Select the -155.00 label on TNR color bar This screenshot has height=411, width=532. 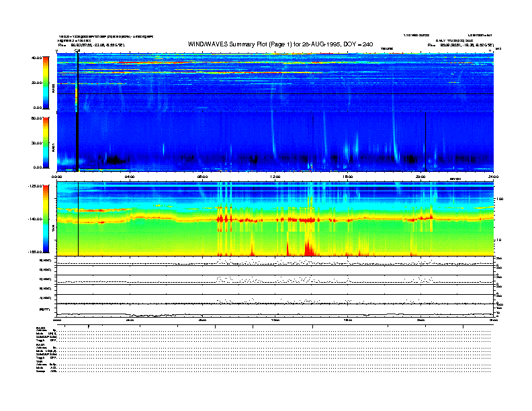pyautogui.click(x=35, y=252)
